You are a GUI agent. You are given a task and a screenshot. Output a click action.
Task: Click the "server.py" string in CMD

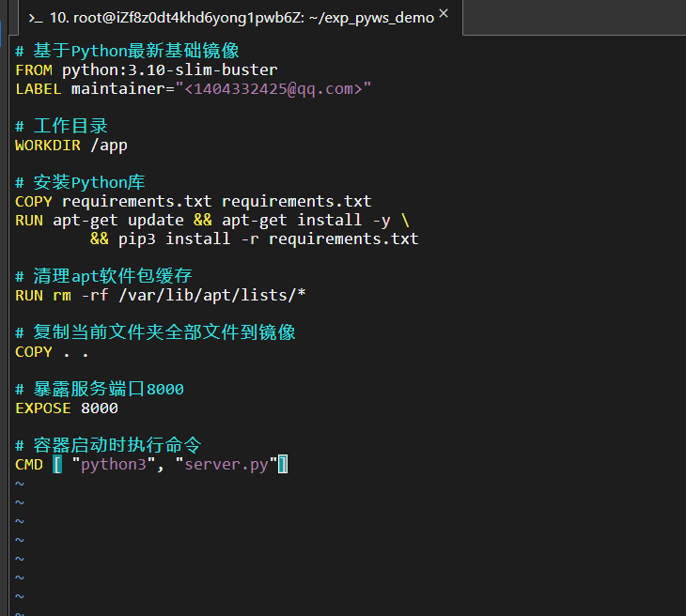(226, 465)
